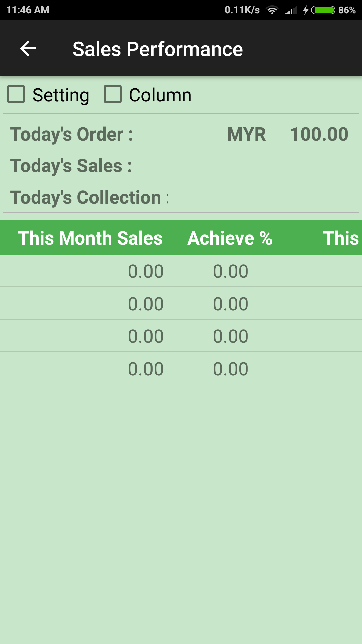Tap the Wi-Fi status icon
Viewport: 362px width, 644px height.
tap(272, 10)
